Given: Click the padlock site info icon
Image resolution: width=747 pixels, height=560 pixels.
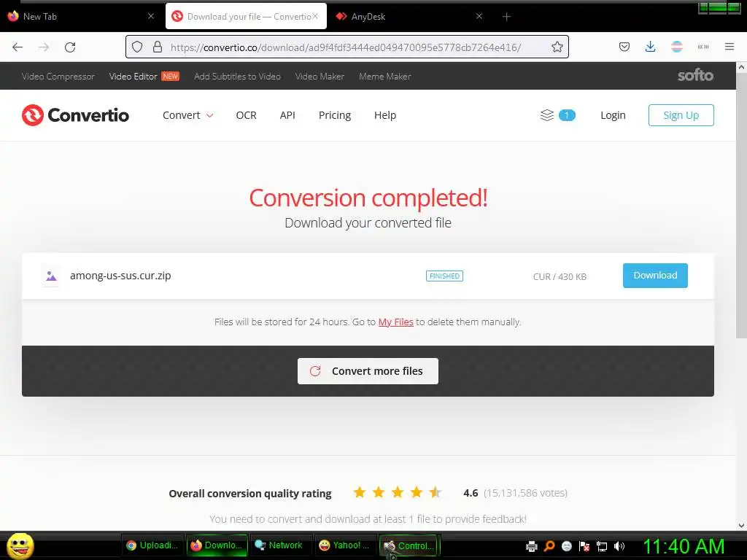Looking at the screenshot, I should click(x=158, y=47).
